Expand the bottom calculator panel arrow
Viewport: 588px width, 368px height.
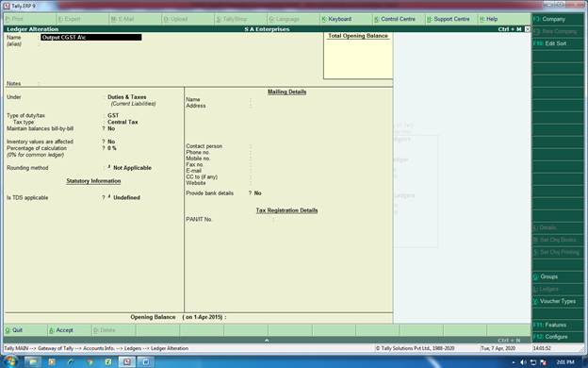tap(267, 340)
